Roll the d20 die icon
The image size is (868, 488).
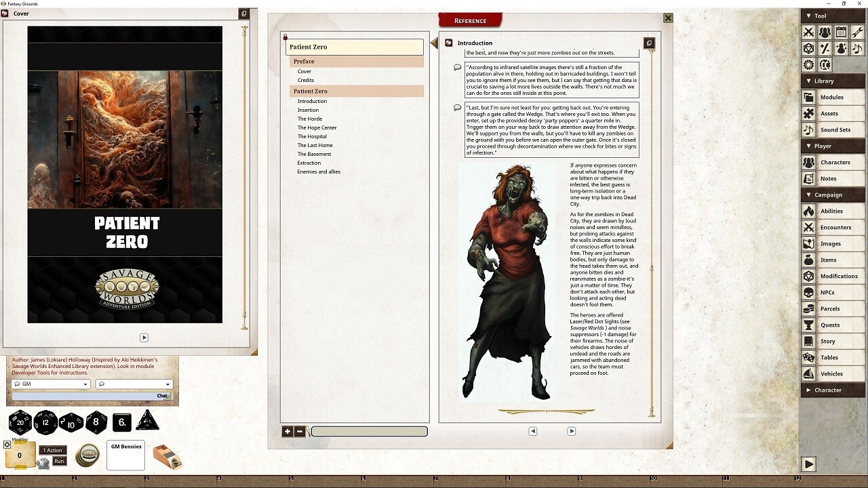point(20,421)
